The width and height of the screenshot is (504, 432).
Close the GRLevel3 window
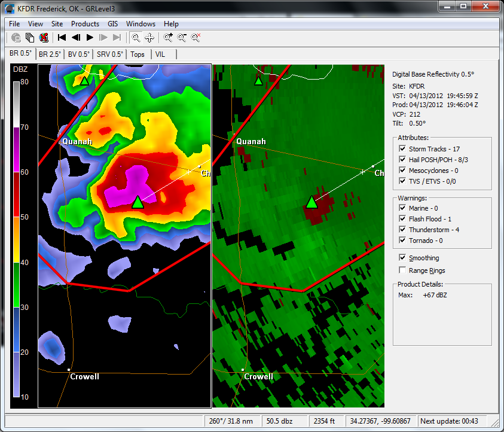pyautogui.click(x=485, y=7)
